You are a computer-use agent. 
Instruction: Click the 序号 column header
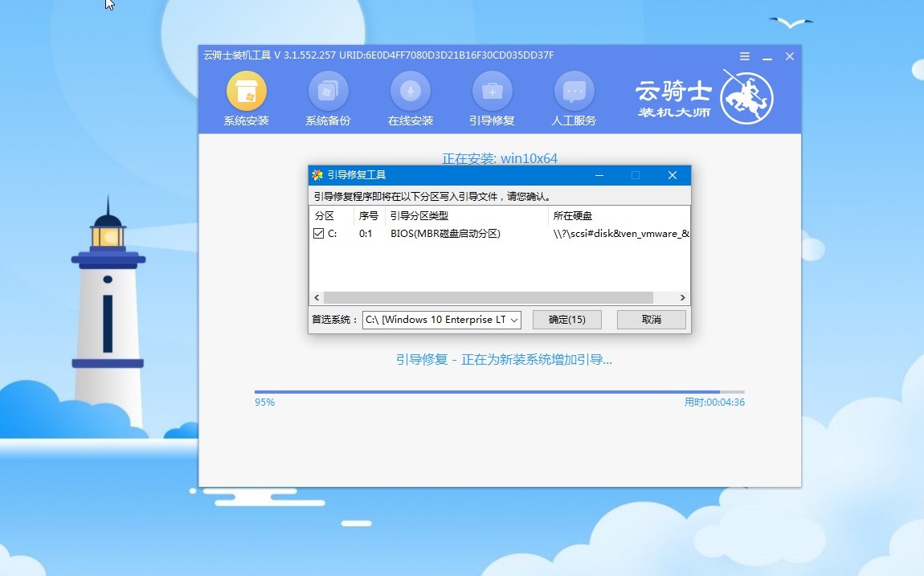(369, 215)
